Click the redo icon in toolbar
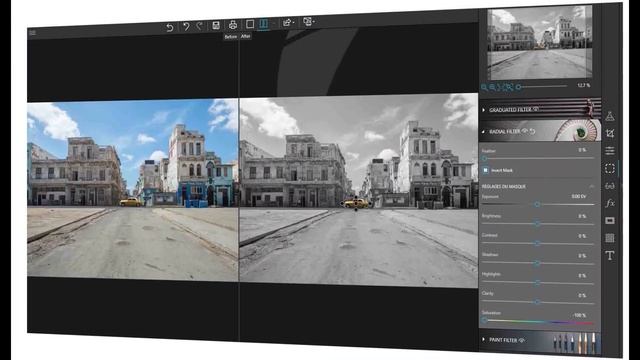Screen dimensions: 640x360 coord(199,27)
